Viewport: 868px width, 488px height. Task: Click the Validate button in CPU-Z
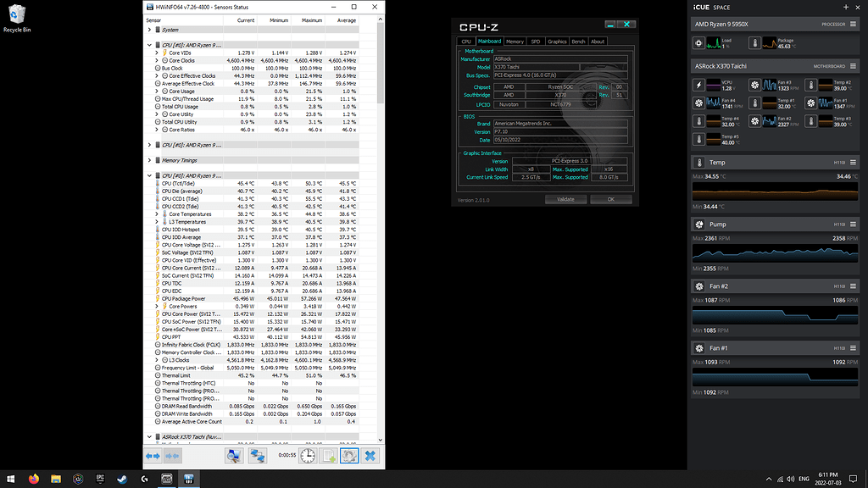(x=565, y=199)
